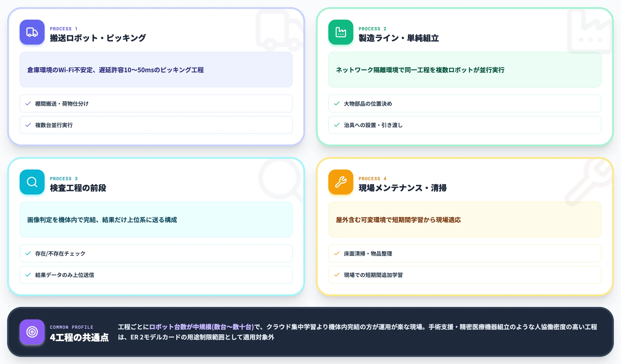Screen dimensions: 621x364
Task: Click the ネットワーク隔離環境 description box
Action: 464,70
